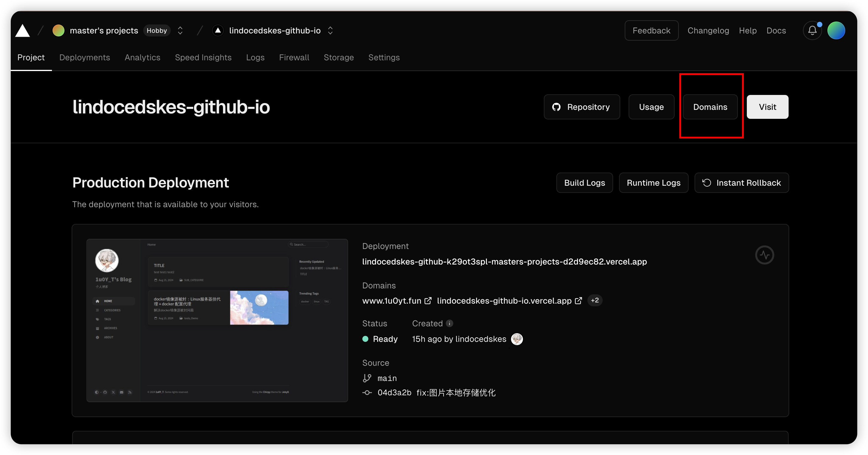Expand the project switcher chevrons

(330, 31)
